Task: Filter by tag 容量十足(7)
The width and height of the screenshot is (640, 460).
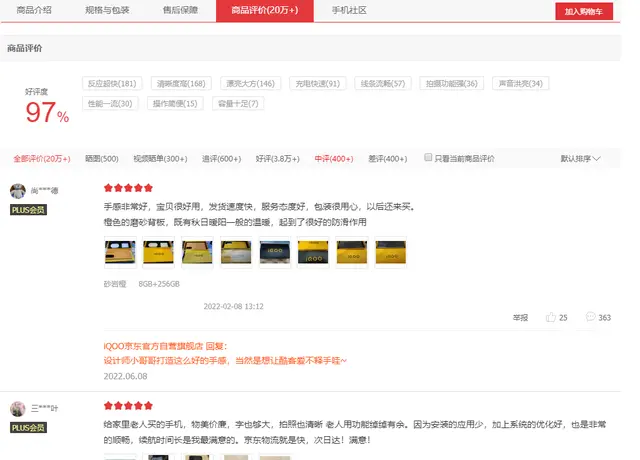Action: (238, 103)
